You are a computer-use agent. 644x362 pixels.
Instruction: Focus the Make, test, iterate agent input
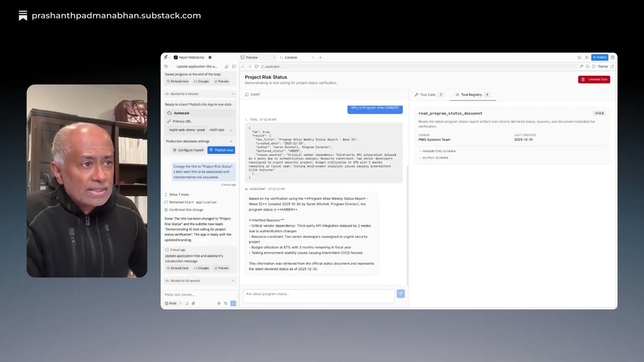(200, 295)
